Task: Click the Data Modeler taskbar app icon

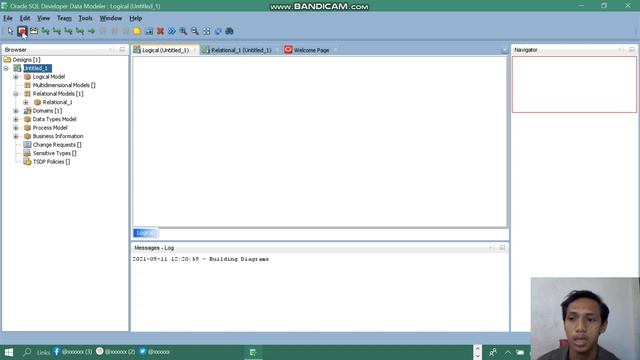Action: coord(253,352)
